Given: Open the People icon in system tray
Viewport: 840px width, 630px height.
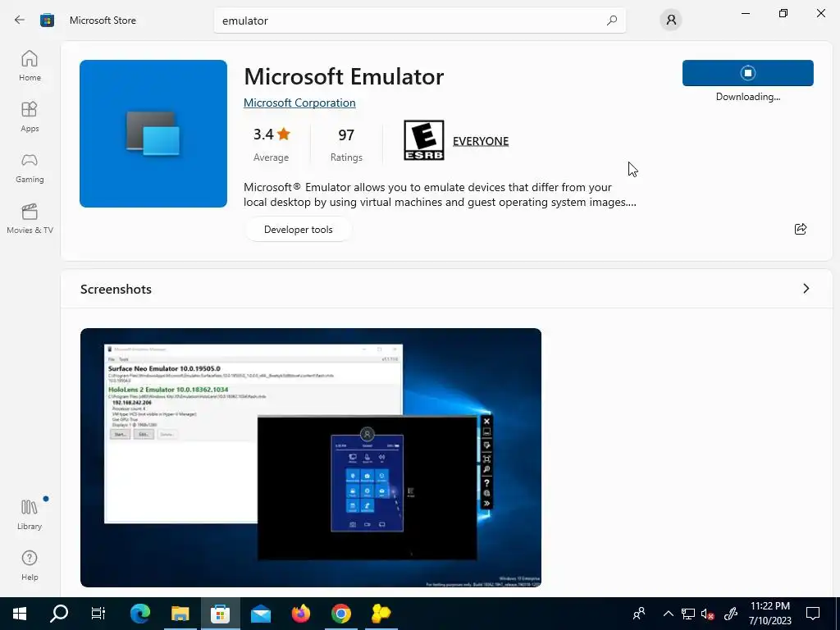Looking at the screenshot, I should tap(638, 614).
